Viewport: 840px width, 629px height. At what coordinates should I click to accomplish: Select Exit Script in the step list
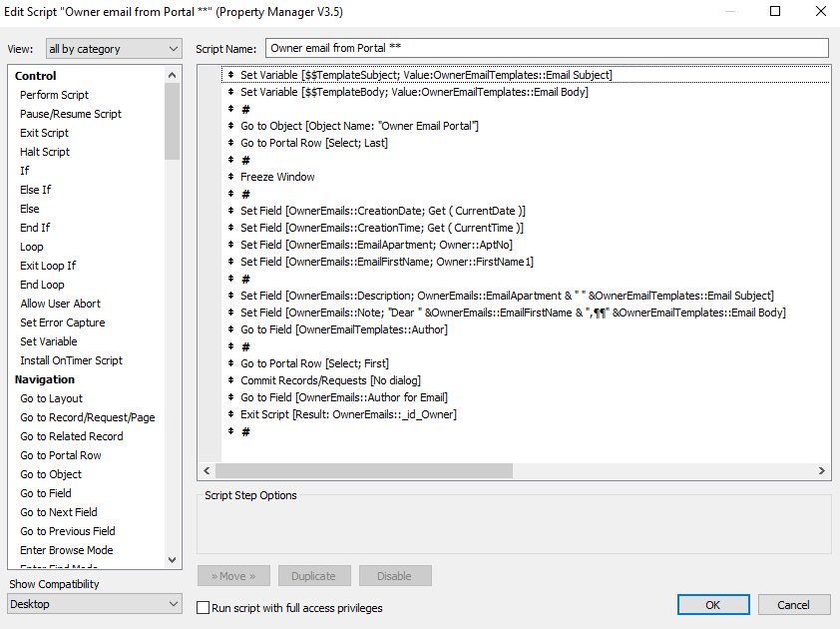(x=45, y=133)
